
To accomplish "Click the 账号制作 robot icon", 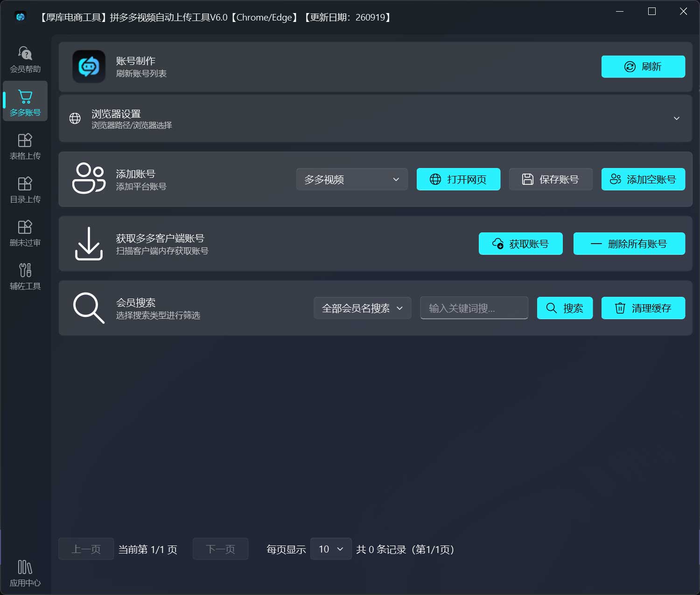I will pyautogui.click(x=89, y=67).
